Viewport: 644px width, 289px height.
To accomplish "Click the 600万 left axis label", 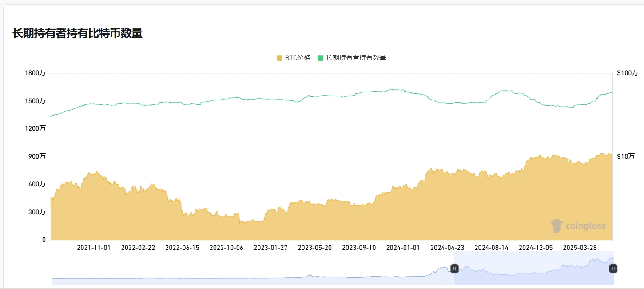I will pyautogui.click(x=37, y=184).
